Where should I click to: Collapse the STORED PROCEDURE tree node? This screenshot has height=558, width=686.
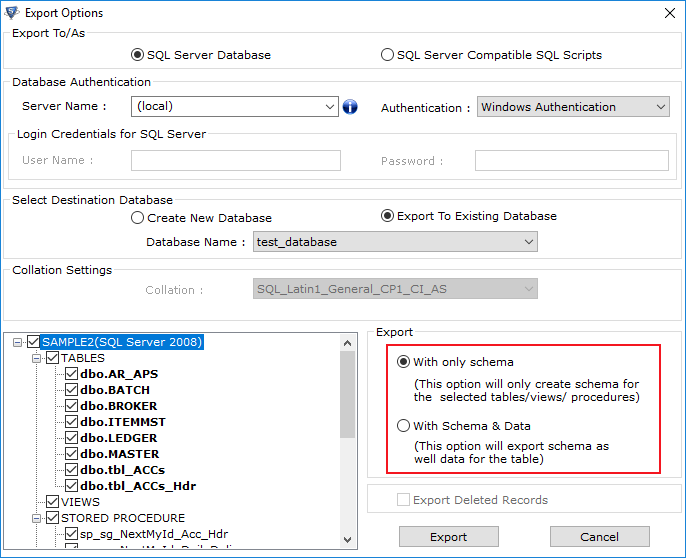pos(37,518)
